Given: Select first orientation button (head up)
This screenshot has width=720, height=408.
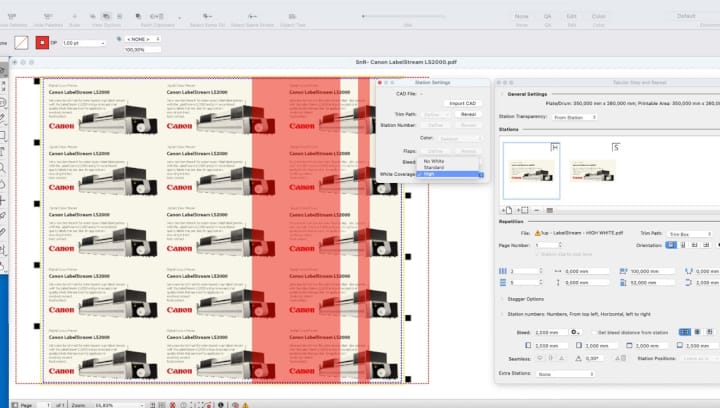Looking at the screenshot, I should pyautogui.click(x=671, y=245).
